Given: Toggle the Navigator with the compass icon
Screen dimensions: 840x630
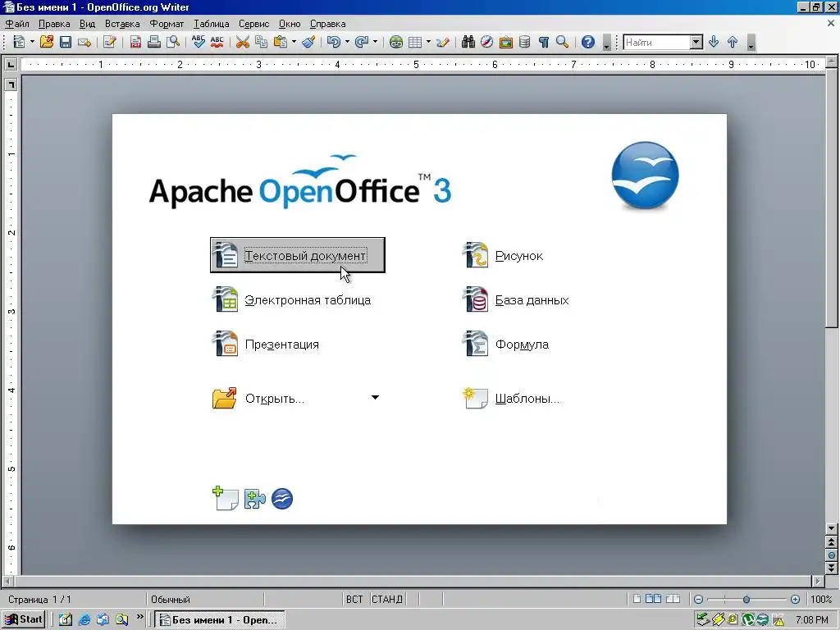Looking at the screenshot, I should tap(487, 42).
